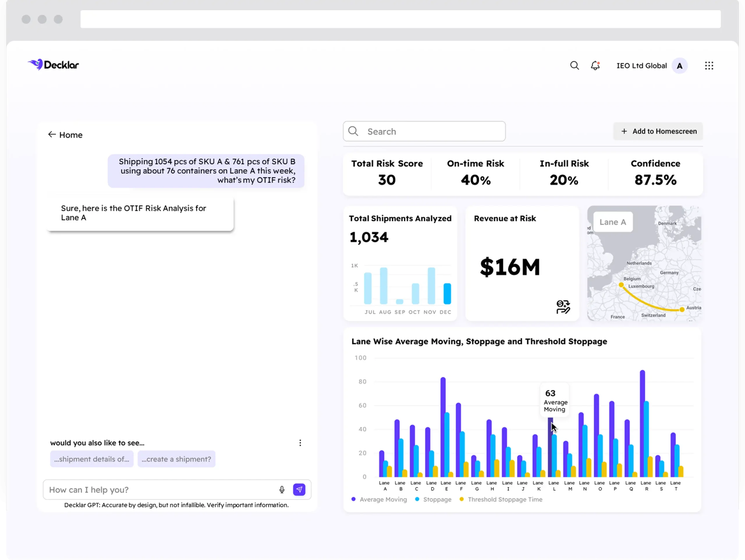Click Add to Homescreen button
Viewport: 745px width, 560px height.
[658, 131]
